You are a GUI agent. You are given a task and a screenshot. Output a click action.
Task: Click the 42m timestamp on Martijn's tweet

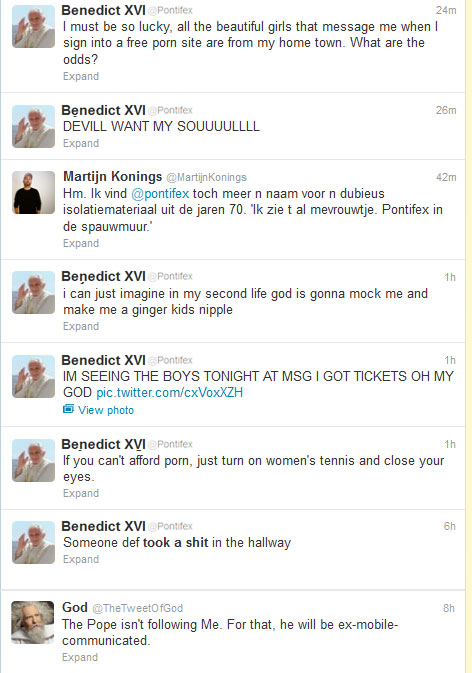pos(446,177)
